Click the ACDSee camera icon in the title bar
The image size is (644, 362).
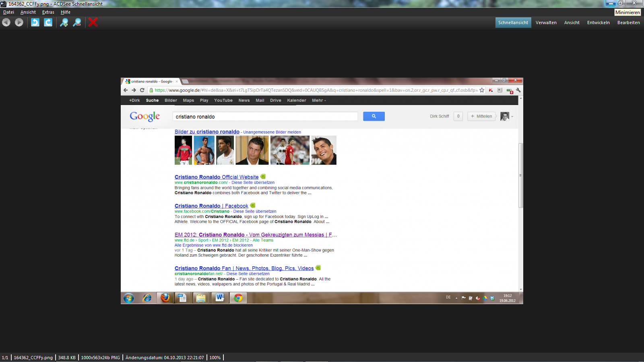click(4, 4)
